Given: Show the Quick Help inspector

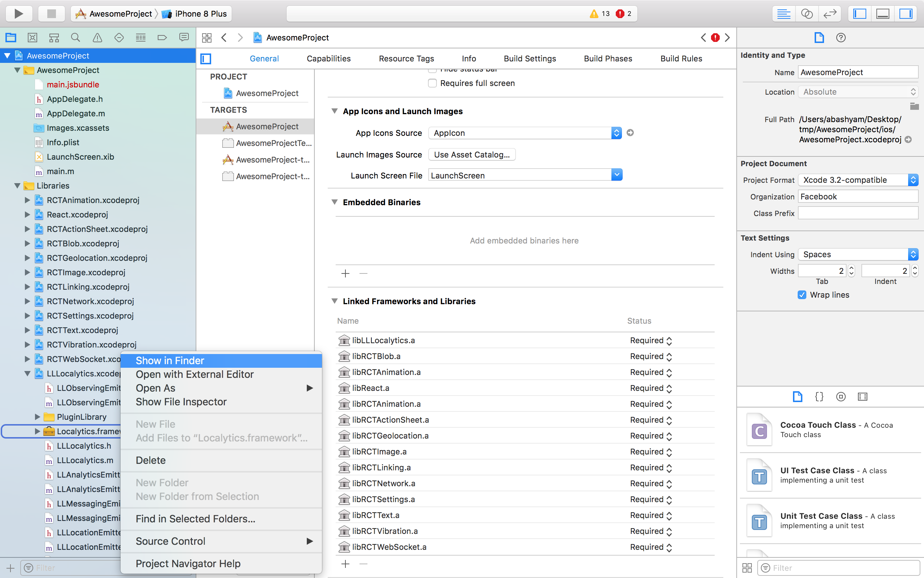Looking at the screenshot, I should (841, 38).
